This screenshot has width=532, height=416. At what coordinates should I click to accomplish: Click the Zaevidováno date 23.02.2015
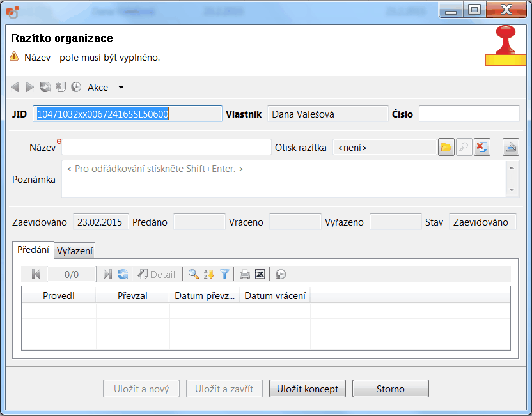tap(101, 222)
